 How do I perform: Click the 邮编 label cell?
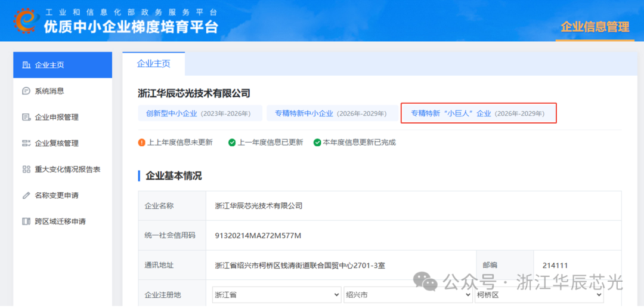(505, 265)
